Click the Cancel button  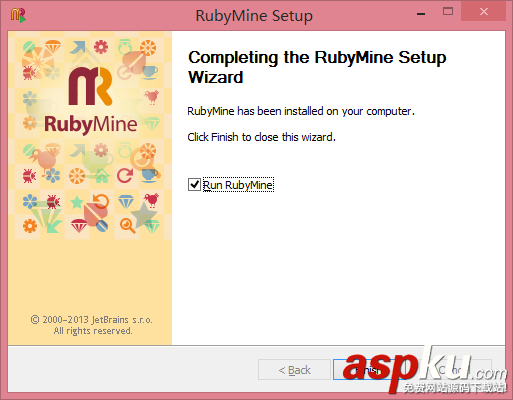(454, 370)
